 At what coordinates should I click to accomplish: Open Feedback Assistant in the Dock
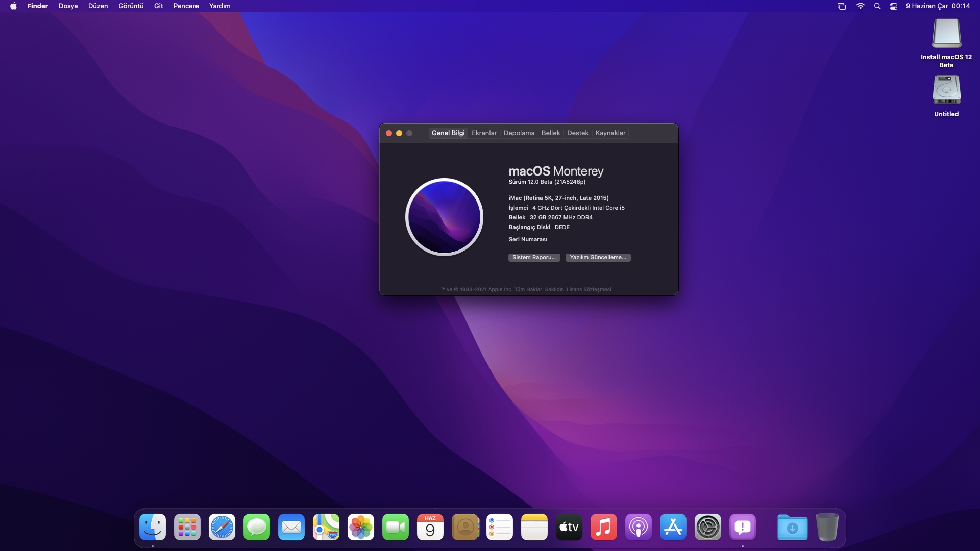point(742,527)
